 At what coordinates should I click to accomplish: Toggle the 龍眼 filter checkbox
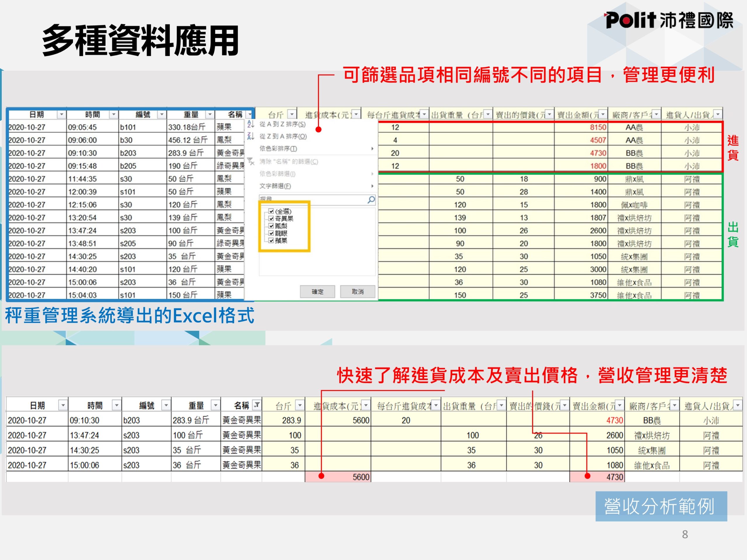click(x=271, y=233)
